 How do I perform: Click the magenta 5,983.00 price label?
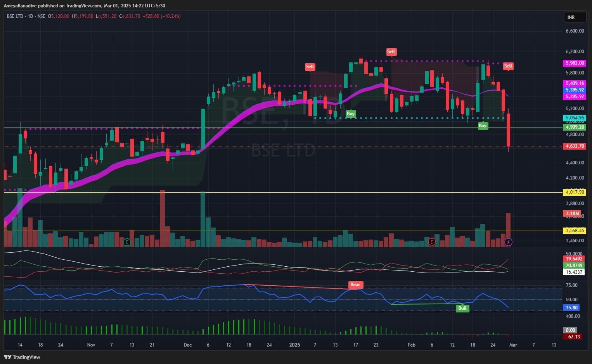tap(575, 63)
